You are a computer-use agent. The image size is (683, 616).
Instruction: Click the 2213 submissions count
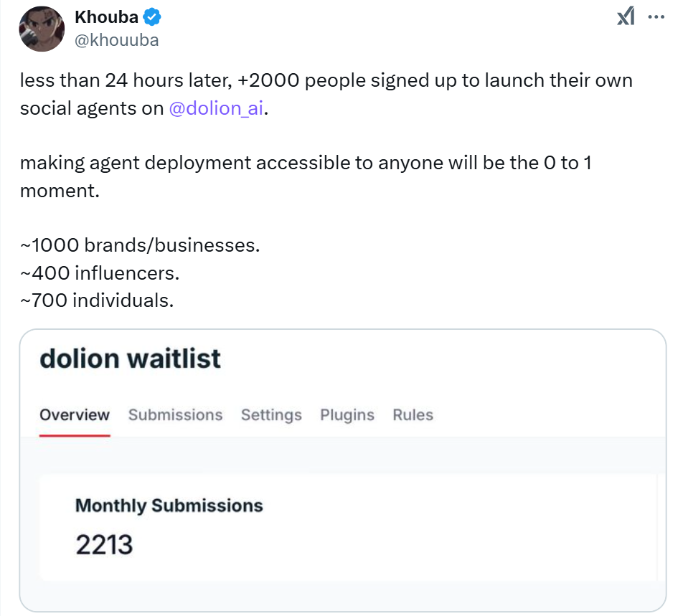104,544
